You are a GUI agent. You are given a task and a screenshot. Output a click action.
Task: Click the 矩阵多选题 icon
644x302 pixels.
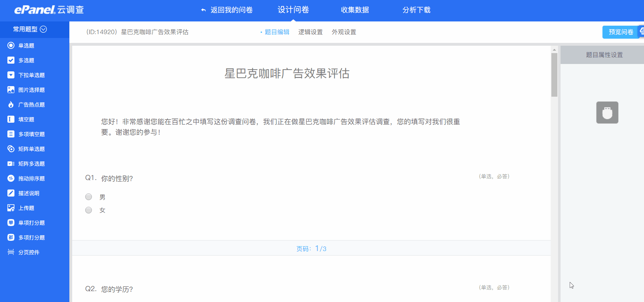[11, 163]
